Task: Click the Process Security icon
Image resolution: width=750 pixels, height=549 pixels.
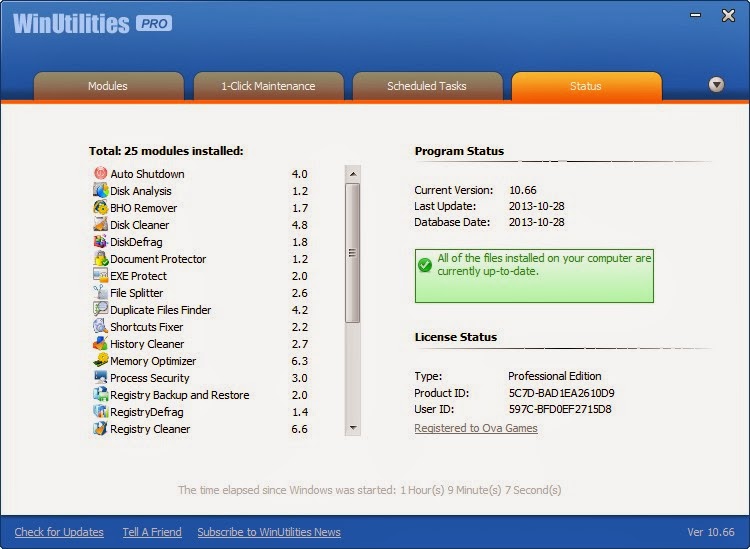Action: 100,377
